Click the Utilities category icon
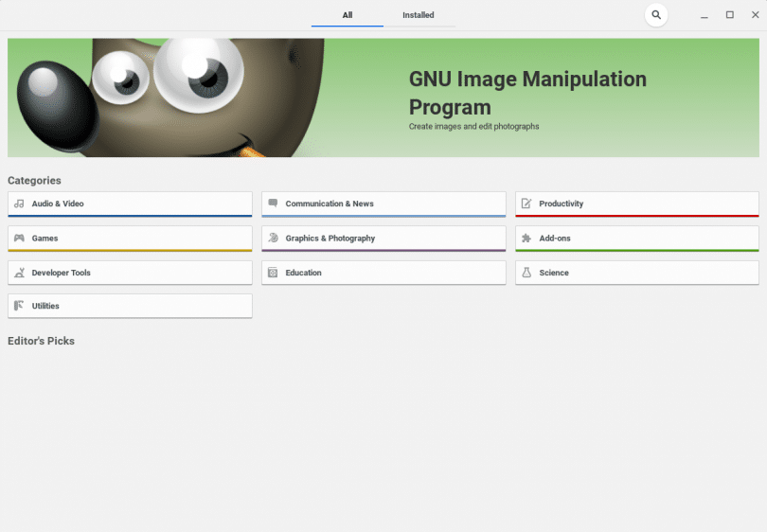 (x=19, y=306)
